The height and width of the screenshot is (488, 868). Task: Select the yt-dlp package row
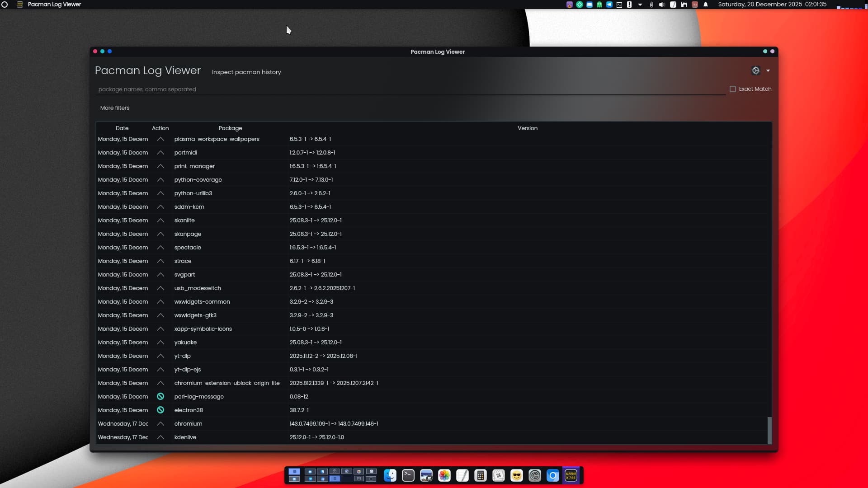tap(183, 356)
